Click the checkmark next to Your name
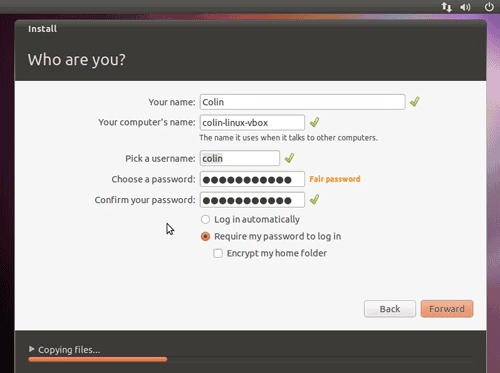 pos(415,101)
